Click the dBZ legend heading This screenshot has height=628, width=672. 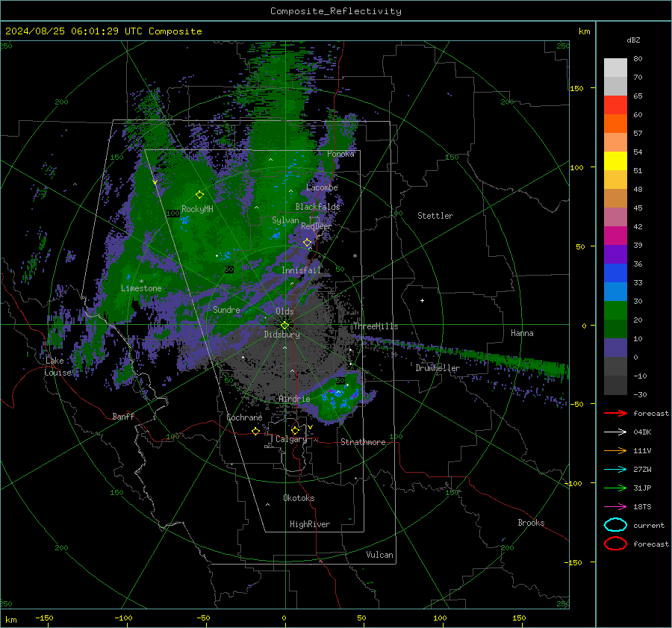(x=633, y=40)
